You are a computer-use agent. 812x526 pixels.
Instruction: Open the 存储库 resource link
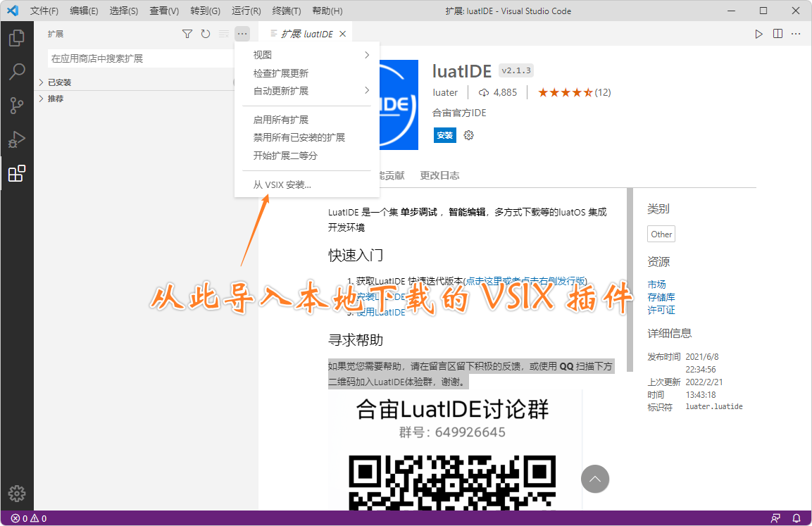point(661,297)
